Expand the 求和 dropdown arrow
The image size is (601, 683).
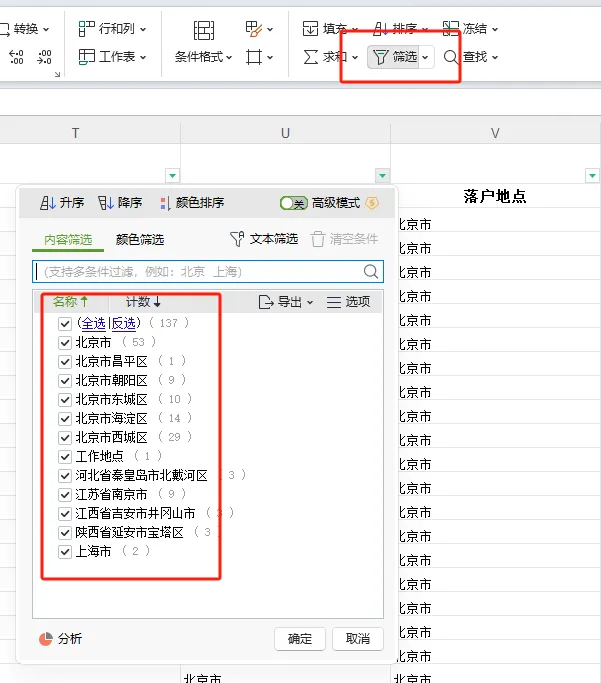(x=355, y=57)
